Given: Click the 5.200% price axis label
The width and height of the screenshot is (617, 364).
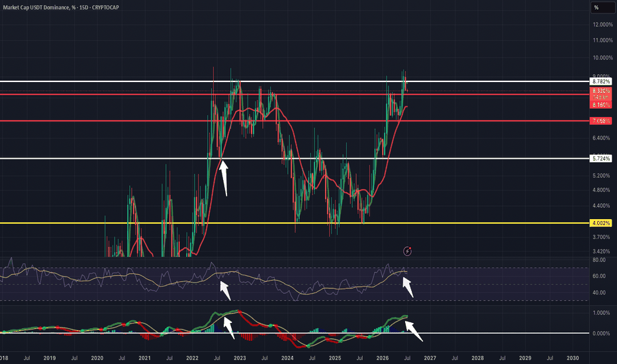Looking at the screenshot, I should pos(601,175).
